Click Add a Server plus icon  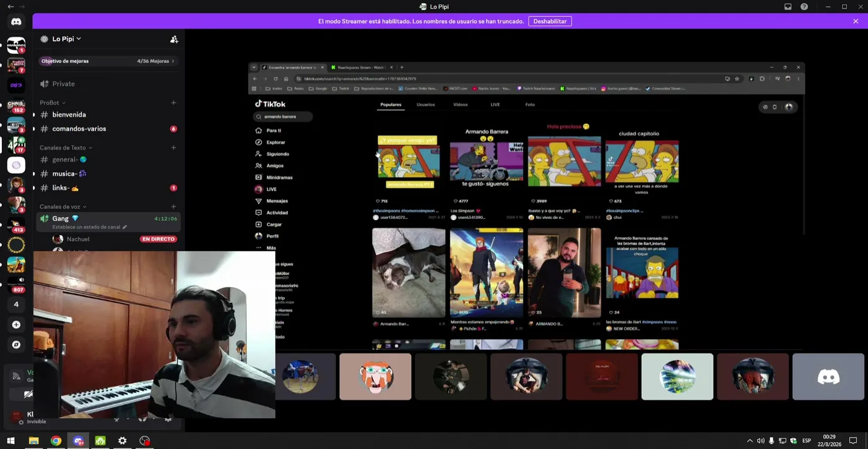tap(16, 324)
